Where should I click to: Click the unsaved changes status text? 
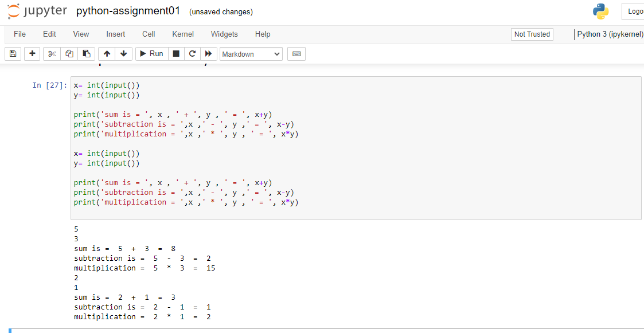221,12
